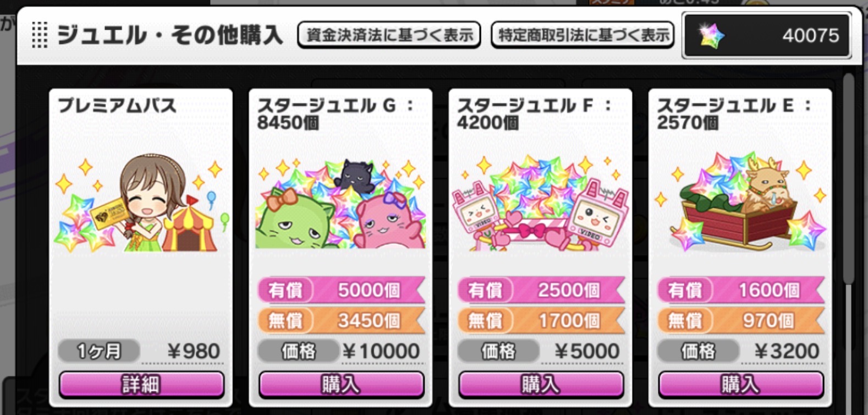Click the vertical scrollbar on the right edge
Screen dimensions: 868x415
[849, 179]
